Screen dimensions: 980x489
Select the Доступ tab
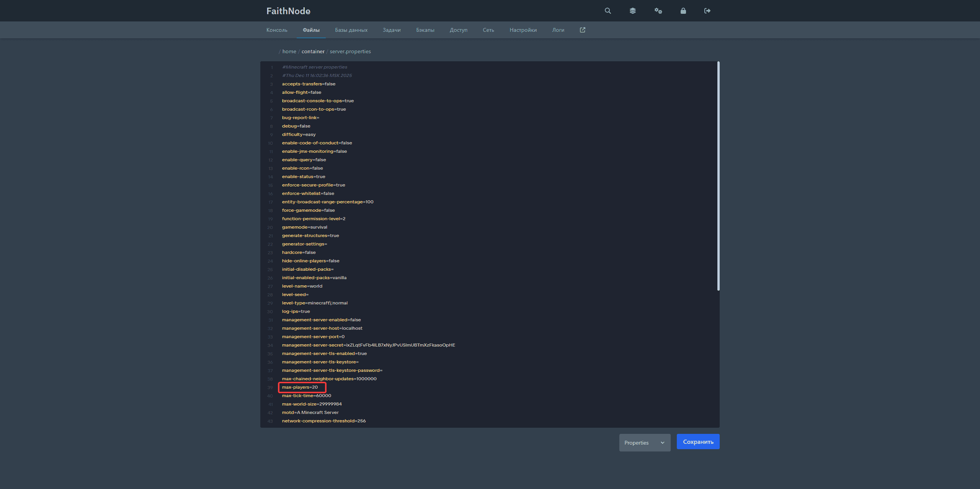pos(458,30)
